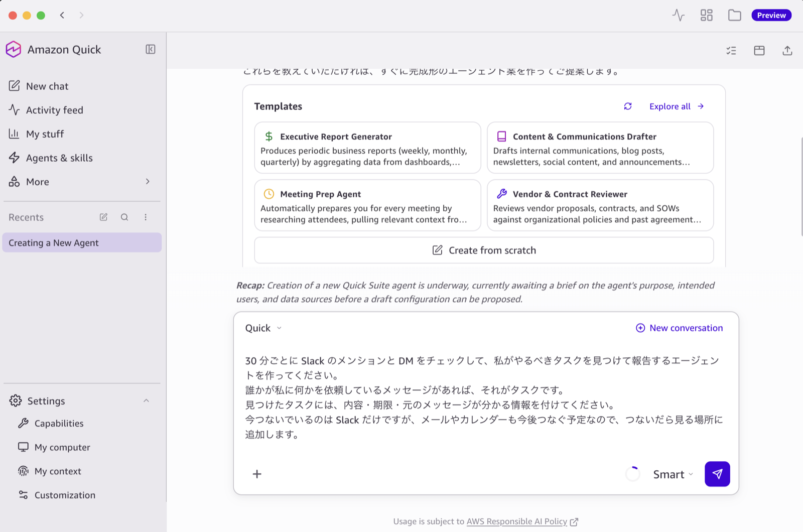Start a New conversation

tap(679, 328)
